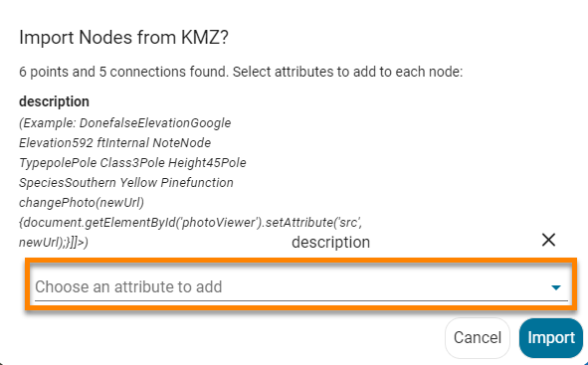588x365 pixels.
Task: Cancel the KMZ import
Action: pos(478,337)
